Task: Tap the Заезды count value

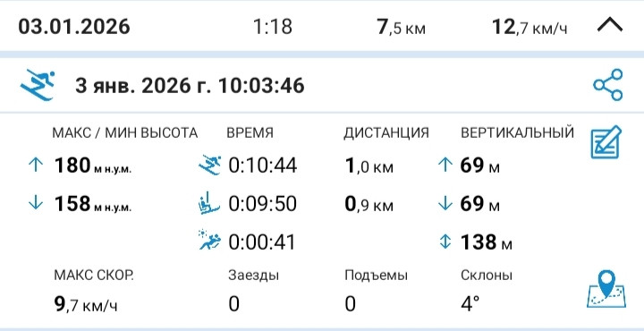Action: pyautogui.click(x=233, y=304)
